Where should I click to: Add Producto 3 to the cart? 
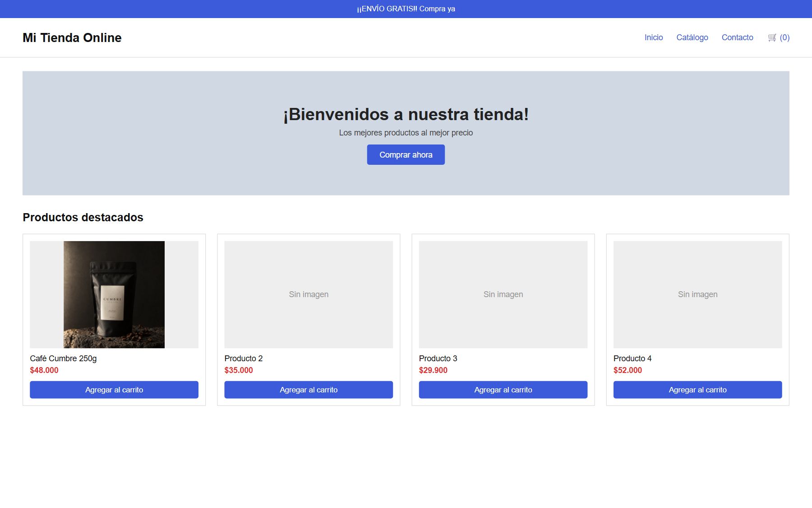tap(503, 390)
